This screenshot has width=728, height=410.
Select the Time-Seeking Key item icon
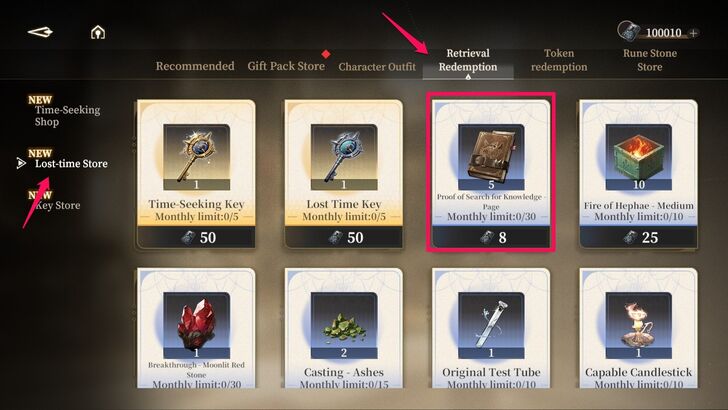coord(196,157)
